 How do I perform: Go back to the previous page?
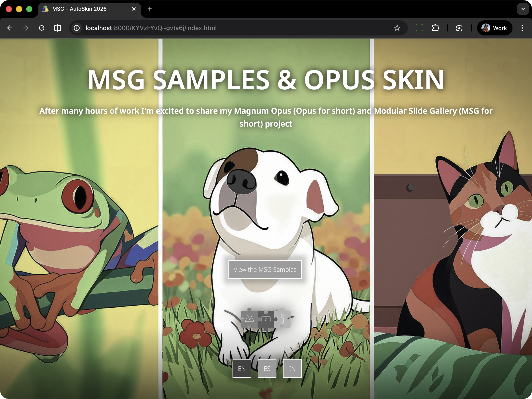[x=10, y=28]
